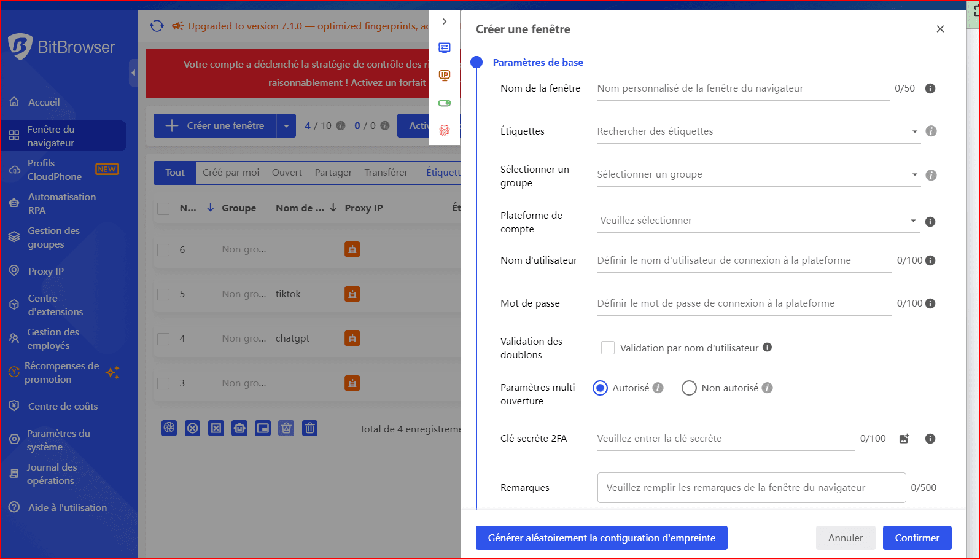Expand the Étiquettes dropdown
The image size is (980, 559).
click(x=758, y=131)
